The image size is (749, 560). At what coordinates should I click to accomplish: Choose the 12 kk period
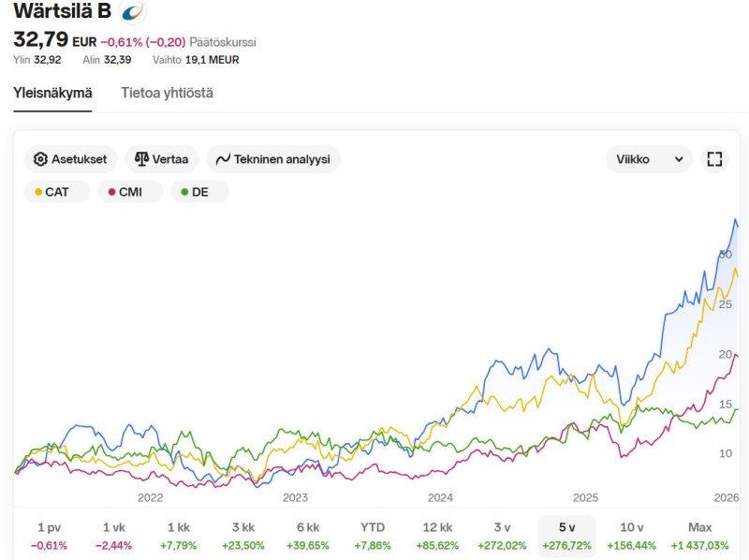click(x=437, y=536)
